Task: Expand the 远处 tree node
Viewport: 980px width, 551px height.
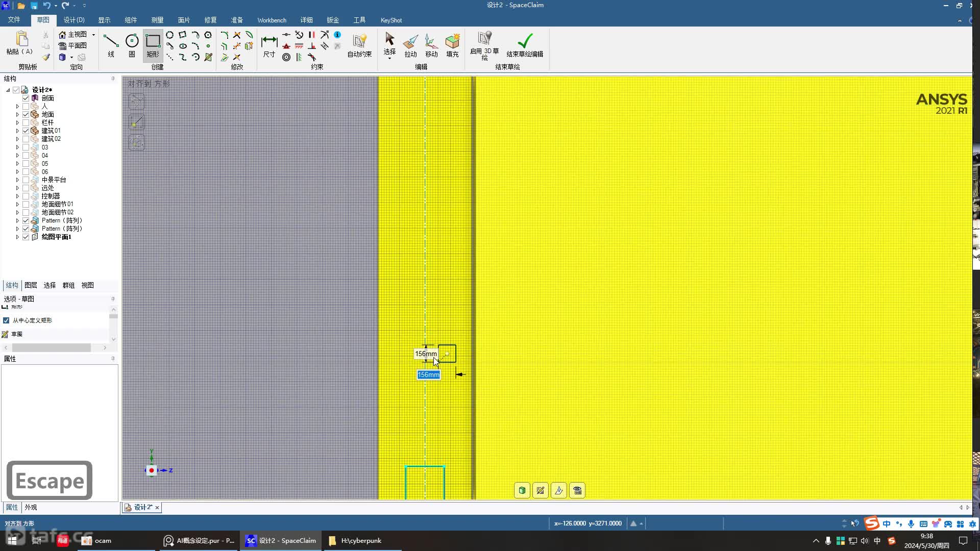Action: 17,188
